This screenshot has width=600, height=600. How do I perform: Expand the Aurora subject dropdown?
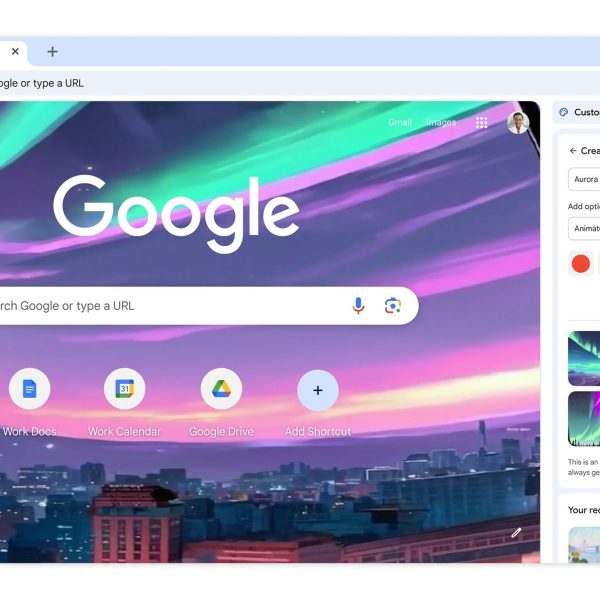coord(584,179)
